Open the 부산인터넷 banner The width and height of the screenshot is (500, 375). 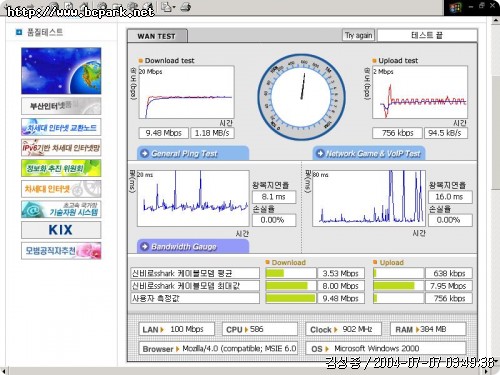pyautogui.click(x=61, y=106)
